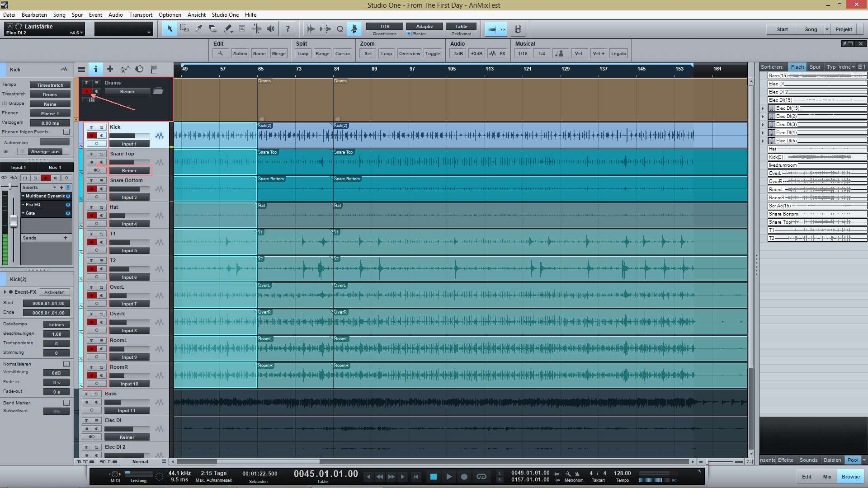Open the Transport menu
Image resolution: width=868 pixels, height=488 pixels.
pos(141,14)
